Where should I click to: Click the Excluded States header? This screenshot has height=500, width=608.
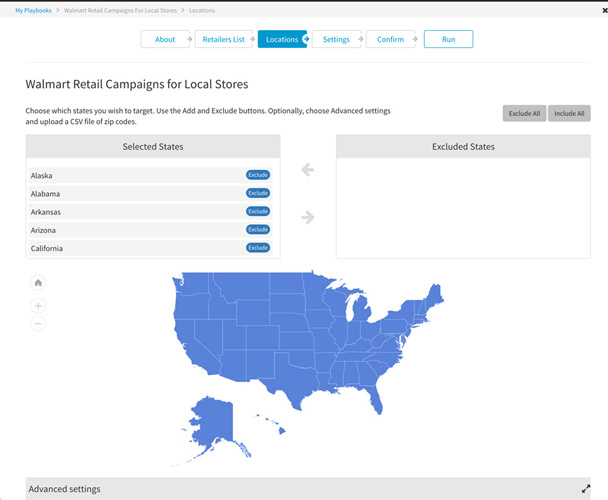pos(463,147)
